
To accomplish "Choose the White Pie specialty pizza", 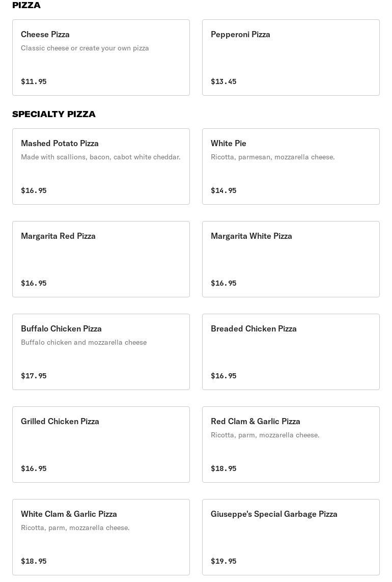I will pyautogui.click(x=291, y=167).
